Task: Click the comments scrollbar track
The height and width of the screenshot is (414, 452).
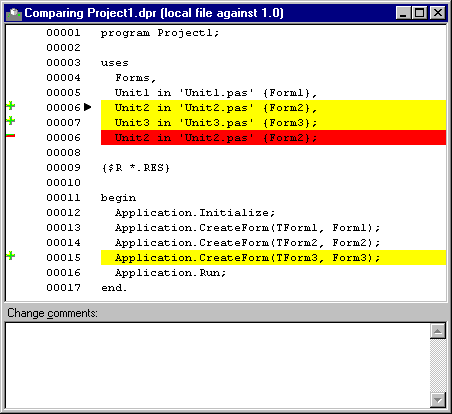Action: click(x=438, y=365)
